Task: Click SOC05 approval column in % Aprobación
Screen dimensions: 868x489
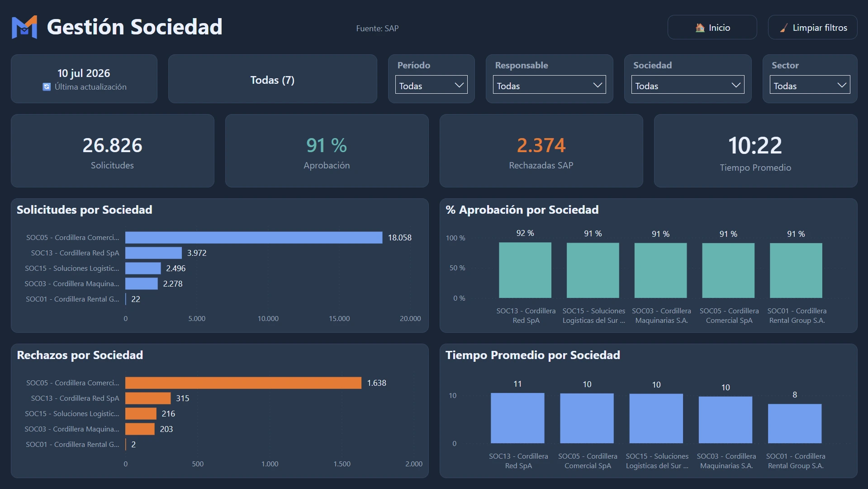Action: (728, 271)
